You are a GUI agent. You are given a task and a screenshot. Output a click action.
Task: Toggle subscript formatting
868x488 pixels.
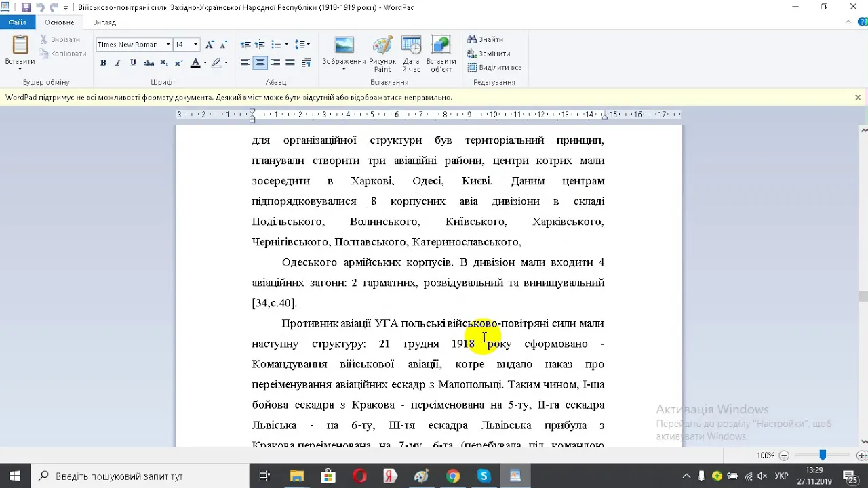click(164, 63)
